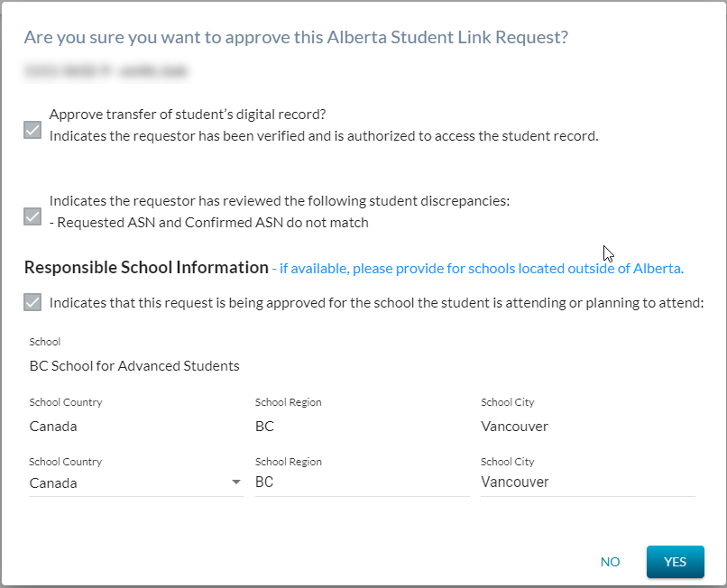Expand the School Country dropdown arrow
The image size is (727, 588).
coord(236,482)
